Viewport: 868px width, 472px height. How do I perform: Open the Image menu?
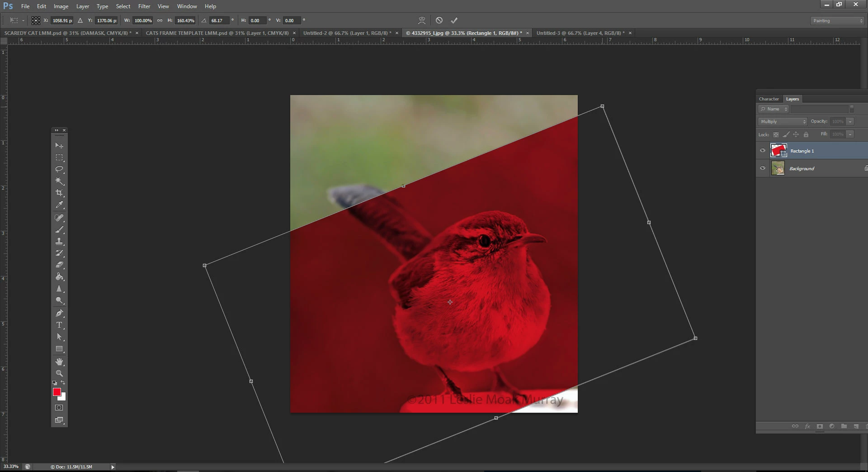[61, 6]
